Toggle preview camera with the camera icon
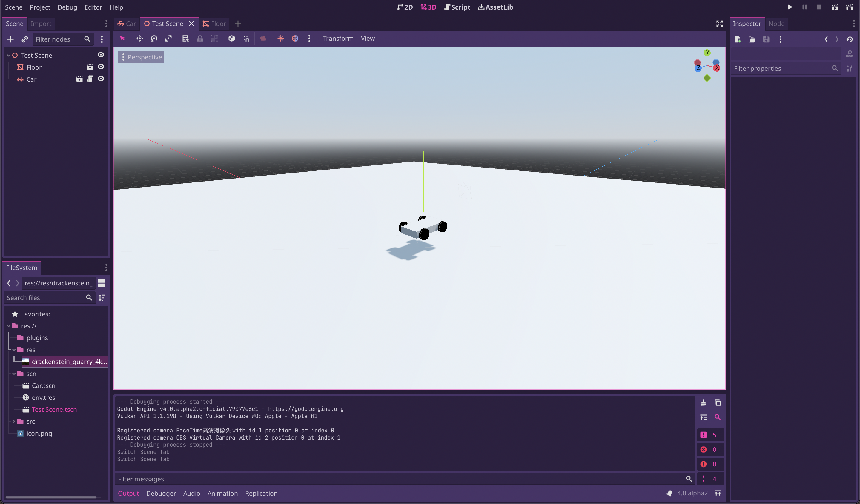860x504 pixels. tap(263, 39)
